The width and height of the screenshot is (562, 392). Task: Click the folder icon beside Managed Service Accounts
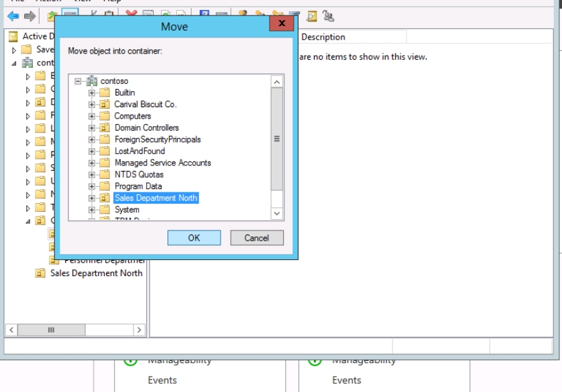(x=105, y=163)
